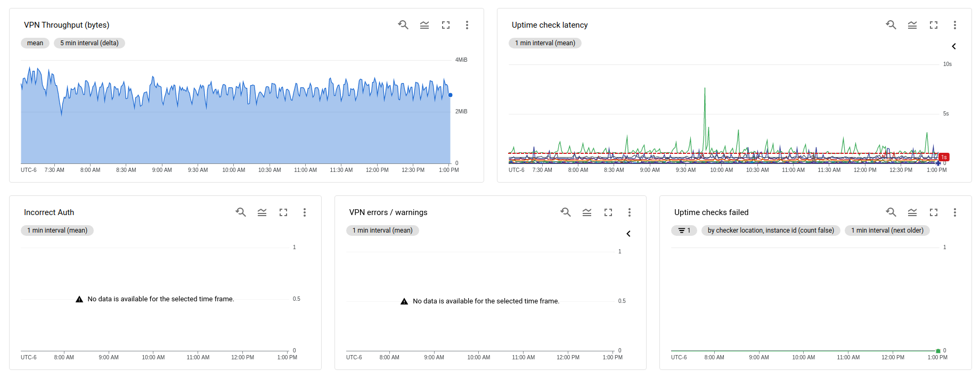Click the Incorrect Auth title
Viewport: 980px width, 387px height.
tap(49, 212)
